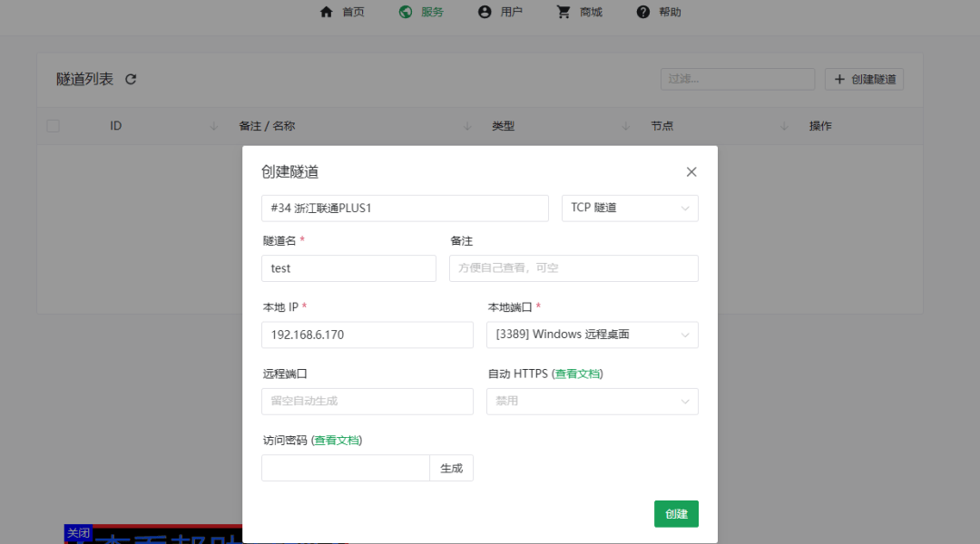Click the 关闭 label on the banner
The image size is (980, 544).
[79, 533]
